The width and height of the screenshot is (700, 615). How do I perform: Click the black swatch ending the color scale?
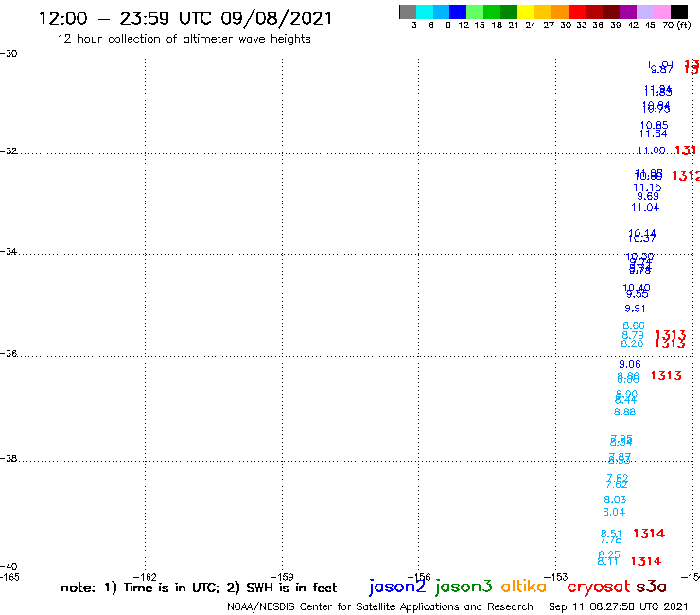679,11
